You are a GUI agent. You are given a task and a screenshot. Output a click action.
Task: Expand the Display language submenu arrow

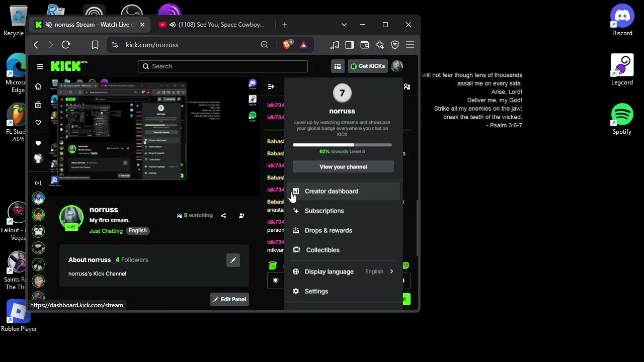(391, 271)
